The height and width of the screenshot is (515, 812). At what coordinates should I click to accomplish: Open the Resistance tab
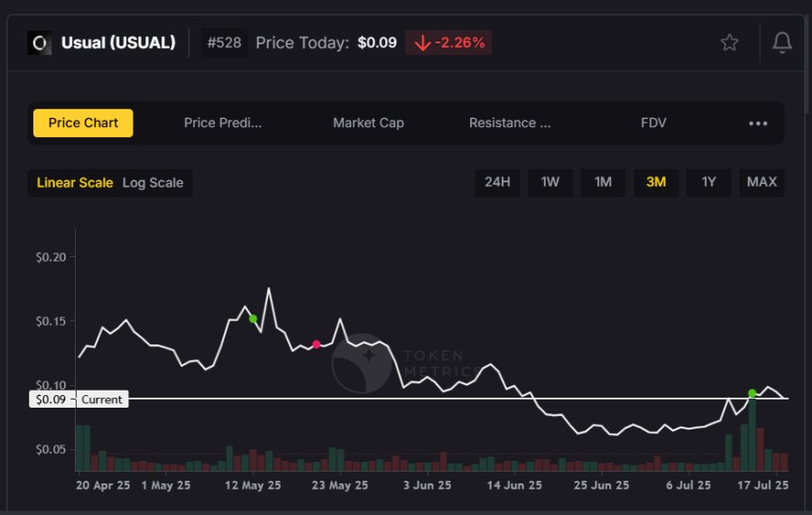pyautogui.click(x=510, y=124)
